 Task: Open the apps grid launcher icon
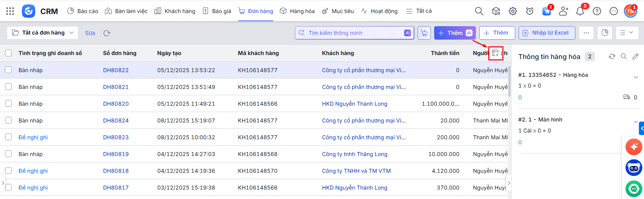click(x=10, y=11)
